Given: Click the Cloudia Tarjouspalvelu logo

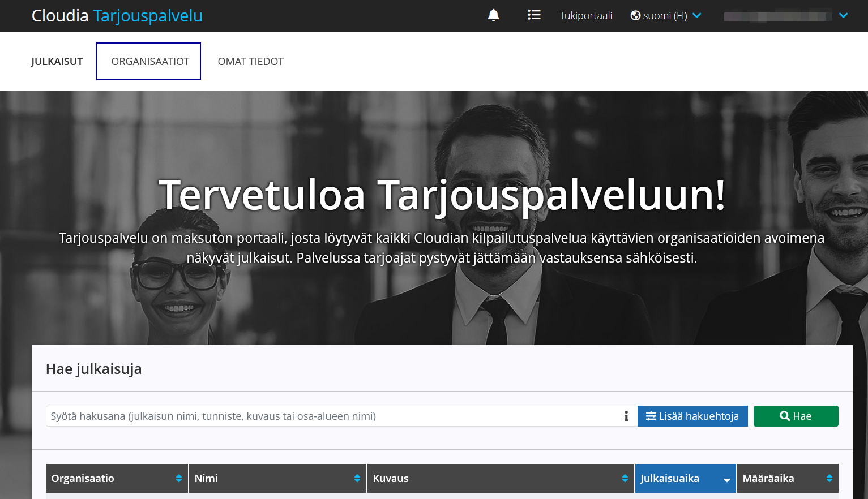Looking at the screenshot, I should pyautogui.click(x=117, y=16).
